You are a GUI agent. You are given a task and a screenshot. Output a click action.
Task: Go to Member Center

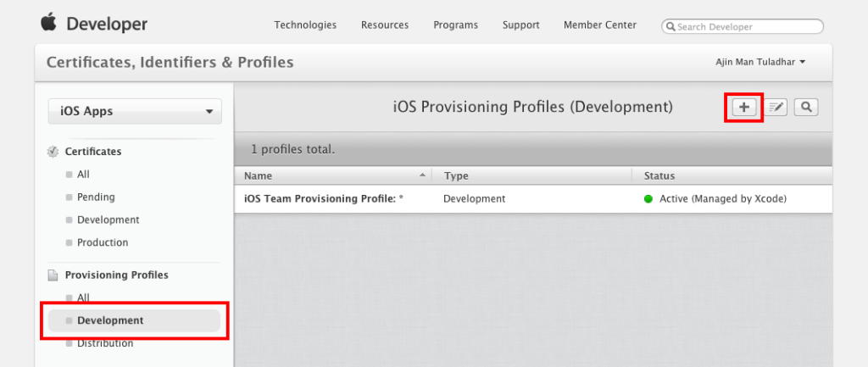click(x=600, y=25)
